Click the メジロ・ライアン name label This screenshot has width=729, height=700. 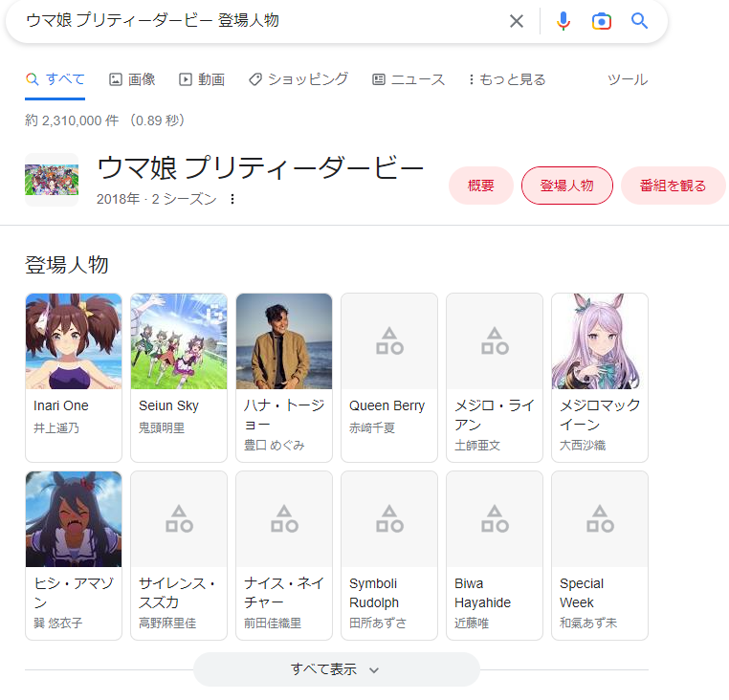pyautogui.click(x=495, y=415)
